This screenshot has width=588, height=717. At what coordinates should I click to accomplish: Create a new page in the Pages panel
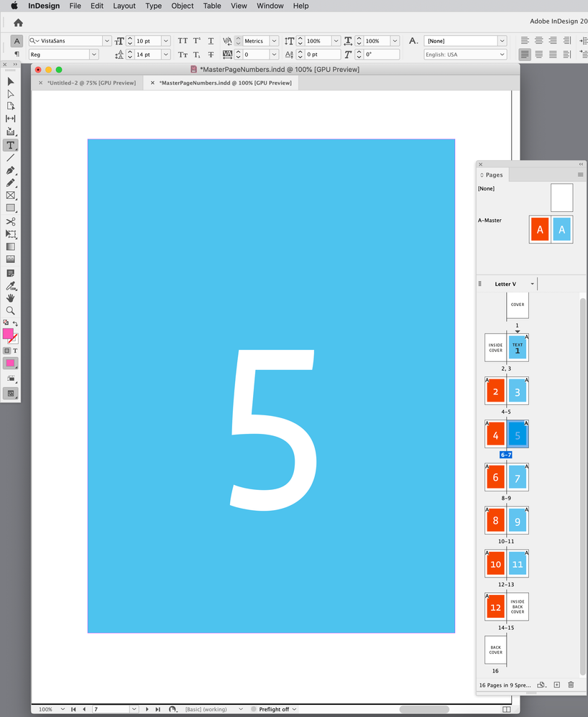click(x=556, y=685)
